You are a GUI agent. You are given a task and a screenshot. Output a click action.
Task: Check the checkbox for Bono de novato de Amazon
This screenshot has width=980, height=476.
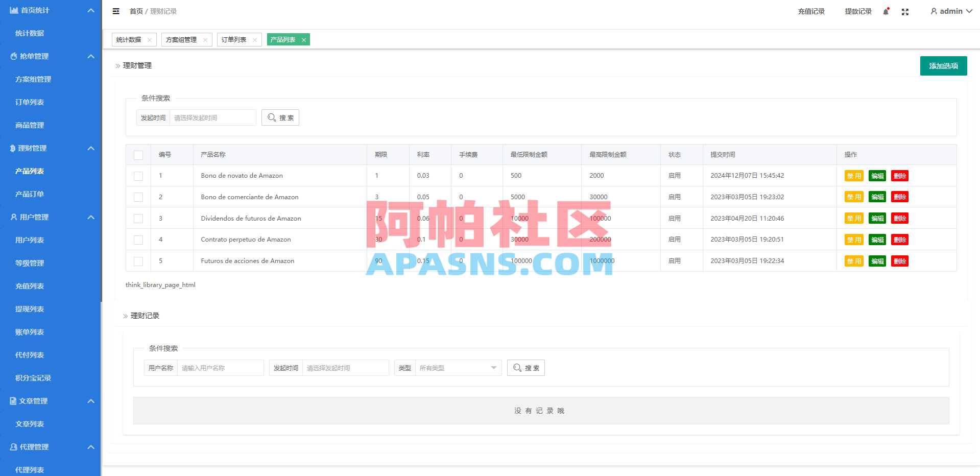(138, 176)
